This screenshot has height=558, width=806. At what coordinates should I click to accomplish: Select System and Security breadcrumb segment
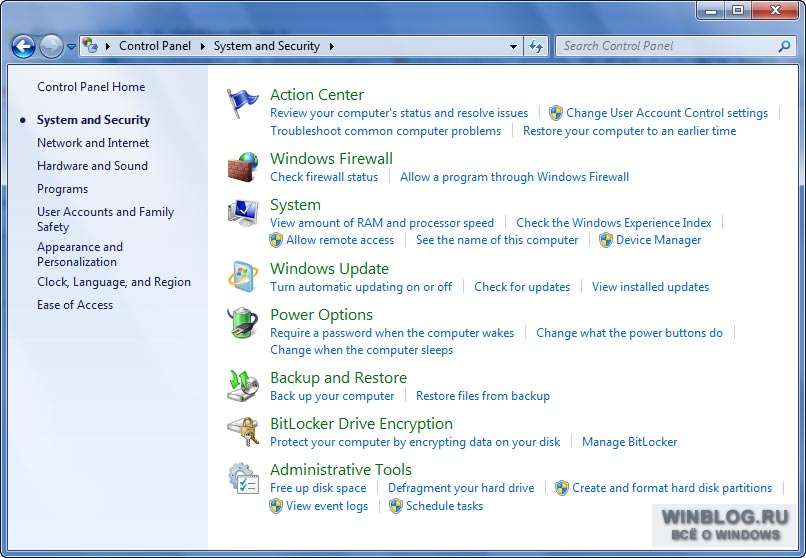[266, 46]
